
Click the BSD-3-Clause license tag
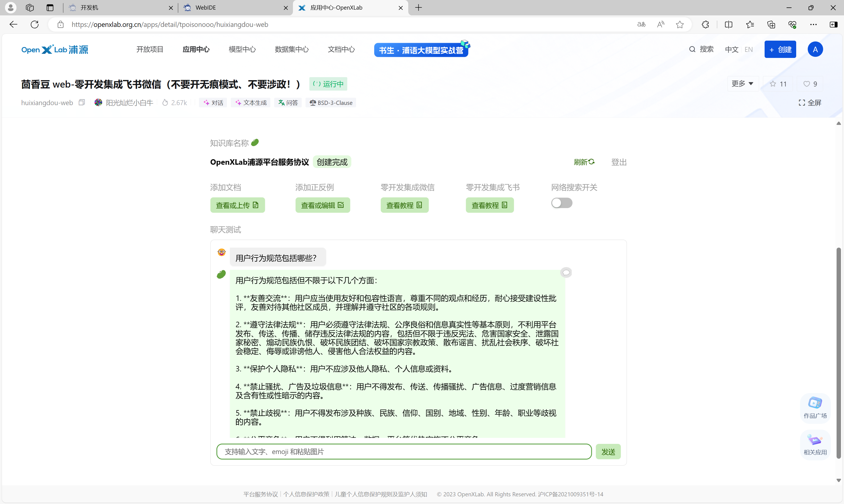coord(331,103)
